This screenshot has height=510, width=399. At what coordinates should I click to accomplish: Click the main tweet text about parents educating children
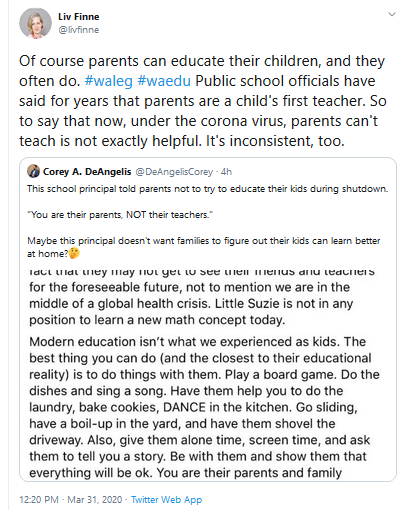pyautogui.click(x=203, y=101)
